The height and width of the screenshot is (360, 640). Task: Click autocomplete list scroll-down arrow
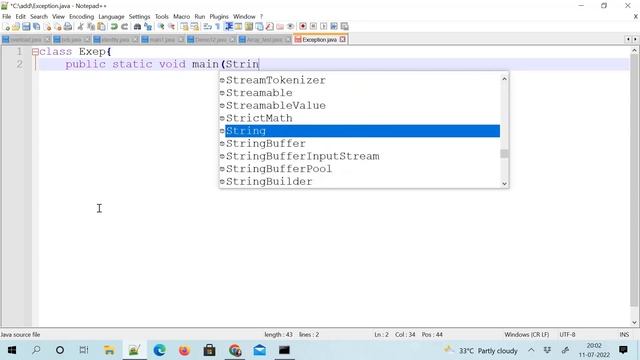504,184
